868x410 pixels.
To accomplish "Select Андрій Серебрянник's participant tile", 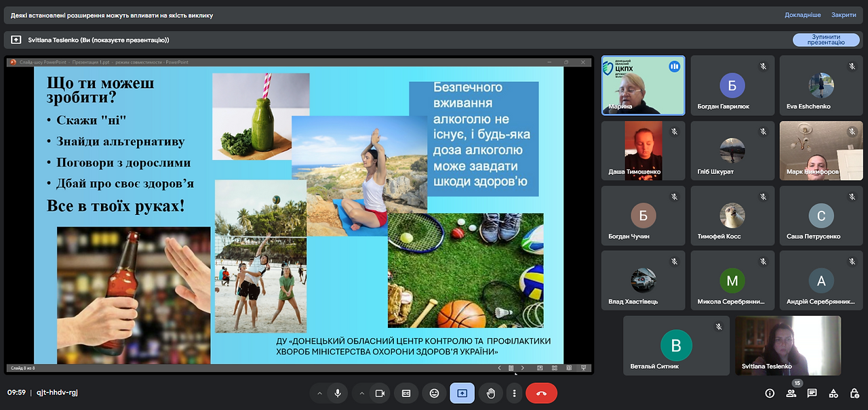I will pos(821,281).
